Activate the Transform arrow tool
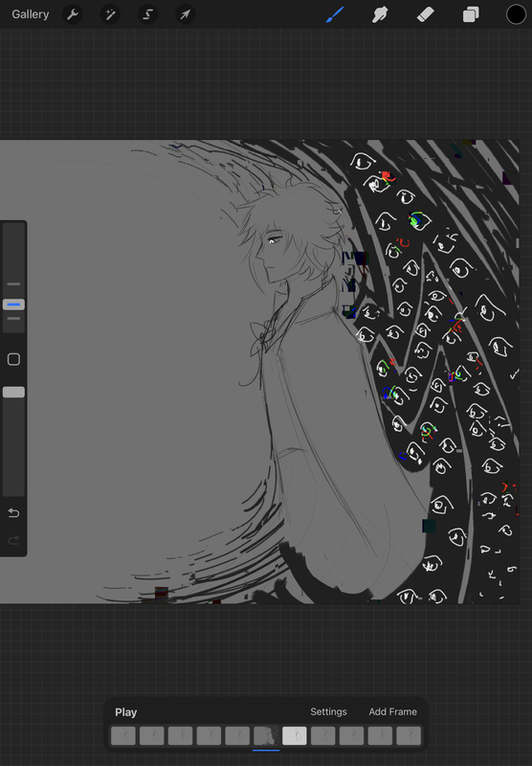 (186, 14)
